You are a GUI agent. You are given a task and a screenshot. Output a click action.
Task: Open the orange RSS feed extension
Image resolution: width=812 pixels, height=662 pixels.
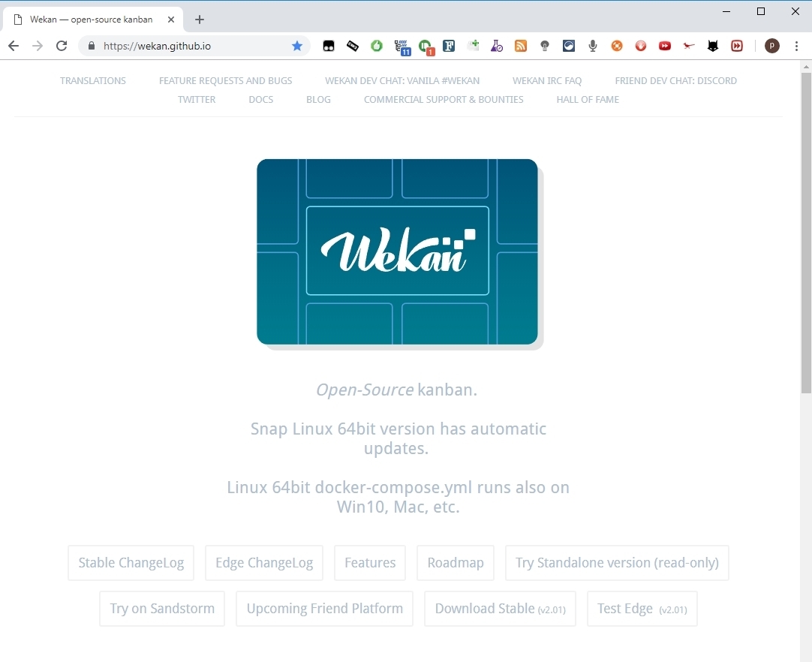coord(521,46)
